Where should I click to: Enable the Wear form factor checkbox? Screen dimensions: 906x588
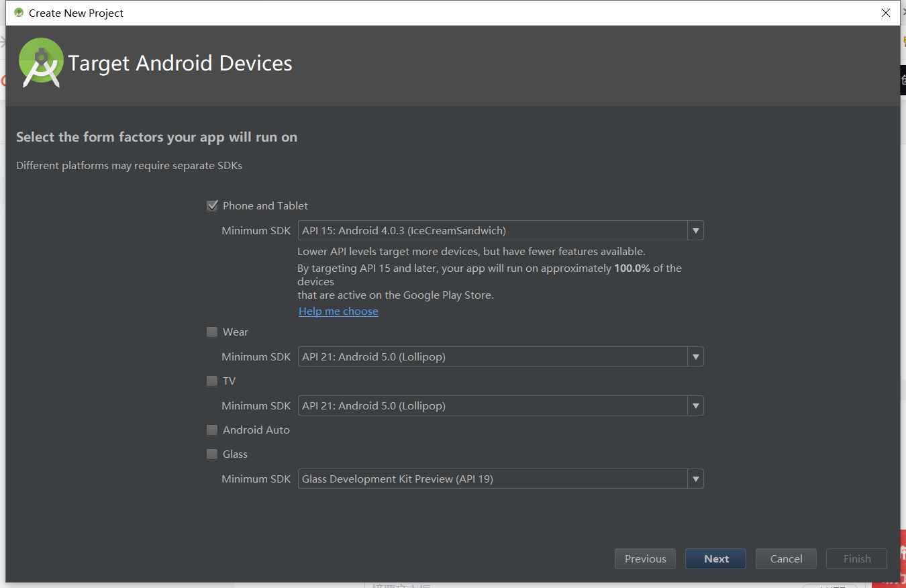click(212, 332)
